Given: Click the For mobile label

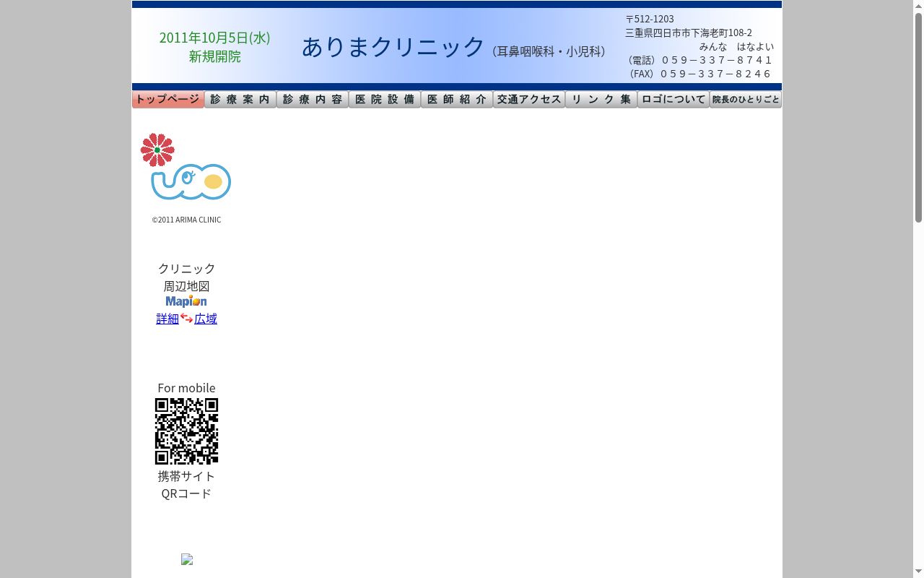Looking at the screenshot, I should pyautogui.click(x=186, y=388).
